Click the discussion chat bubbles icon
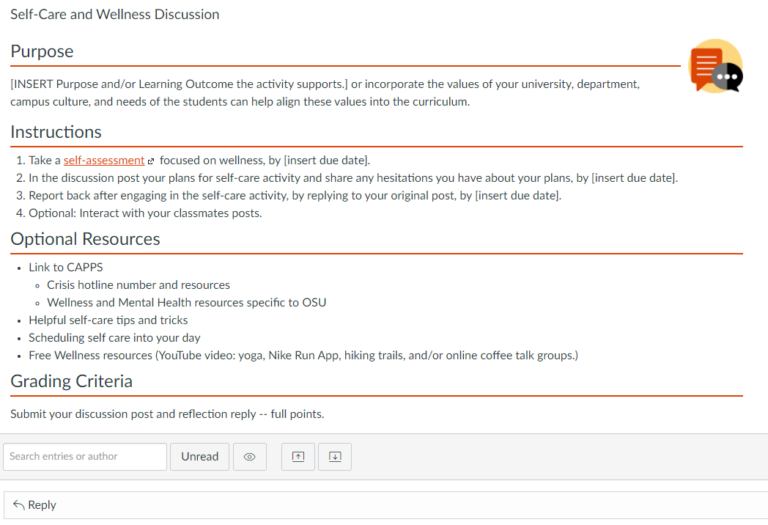768x525 pixels. (716, 67)
